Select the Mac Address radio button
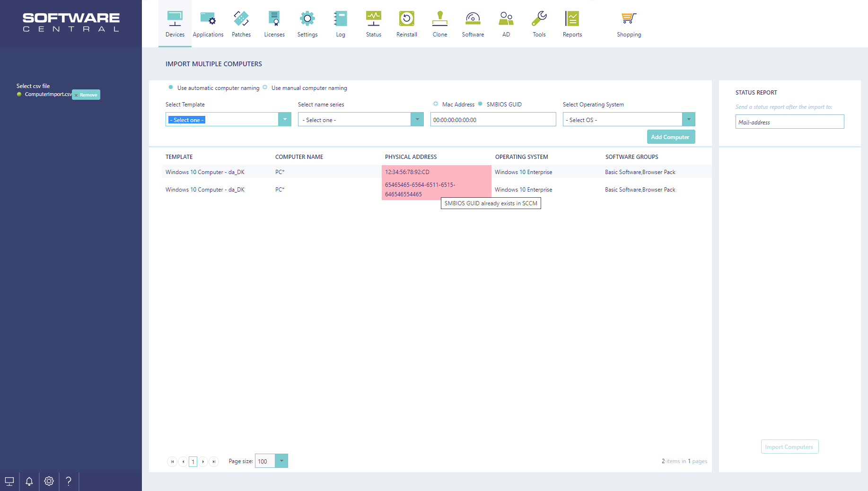Screen dimensions: 868x491 (436, 104)
